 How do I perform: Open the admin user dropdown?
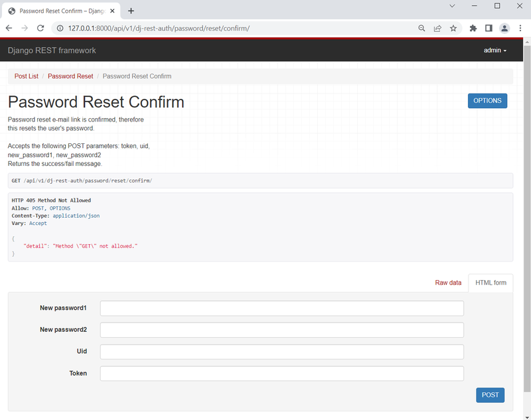point(494,50)
